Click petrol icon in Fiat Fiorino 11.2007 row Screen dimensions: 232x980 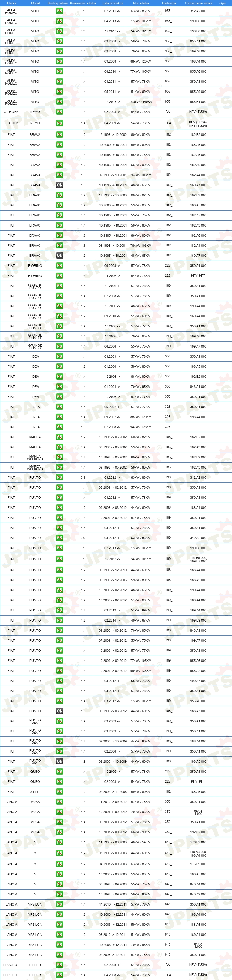pyautogui.click(x=60, y=276)
